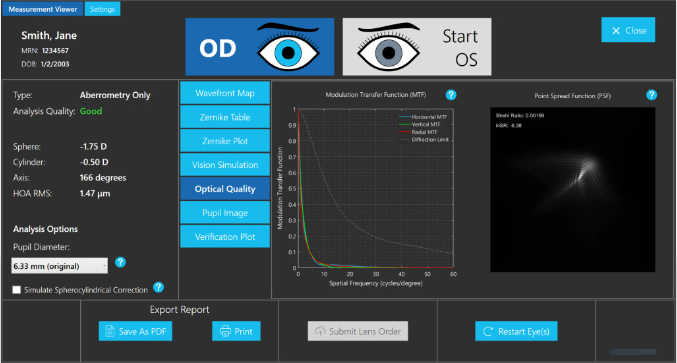Image resolution: width=677 pixels, height=363 pixels.
Task: Open MTF help question mark icon
Action: [451, 95]
